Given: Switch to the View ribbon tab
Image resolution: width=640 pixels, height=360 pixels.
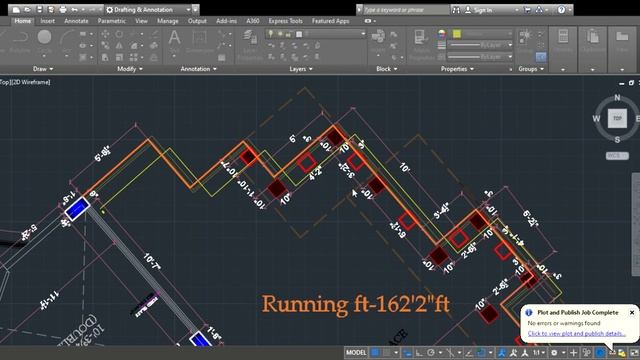Looking at the screenshot, I should point(141,21).
